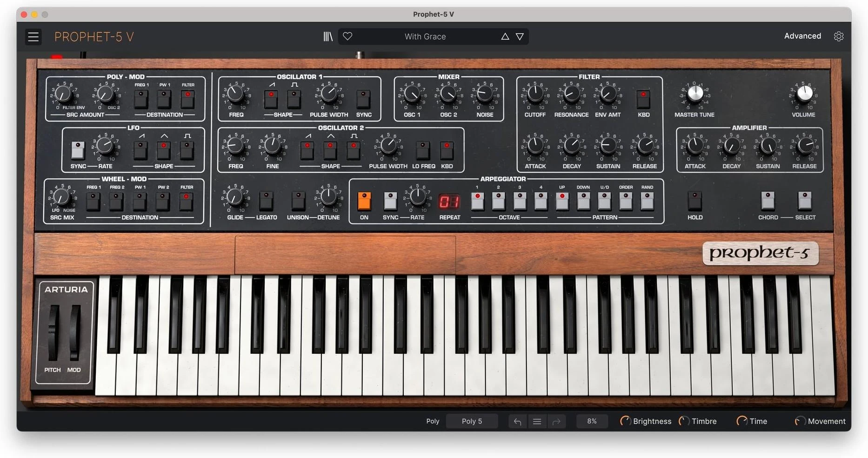This screenshot has width=868, height=458.
Task: Toggle Oscillator 2 KBD switch
Action: pyautogui.click(x=447, y=150)
